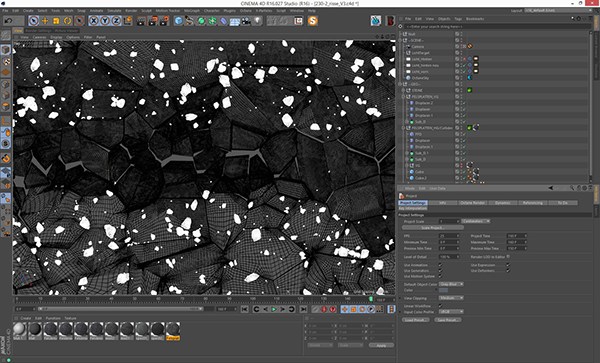The width and height of the screenshot is (600, 363).
Task: Click Play Forwards in timeline
Action: [274, 309]
